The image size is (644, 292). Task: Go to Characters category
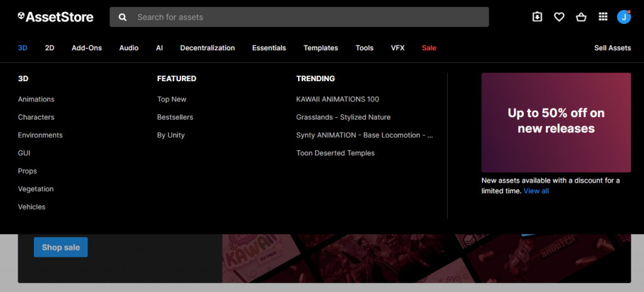click(x=36, y=117)
